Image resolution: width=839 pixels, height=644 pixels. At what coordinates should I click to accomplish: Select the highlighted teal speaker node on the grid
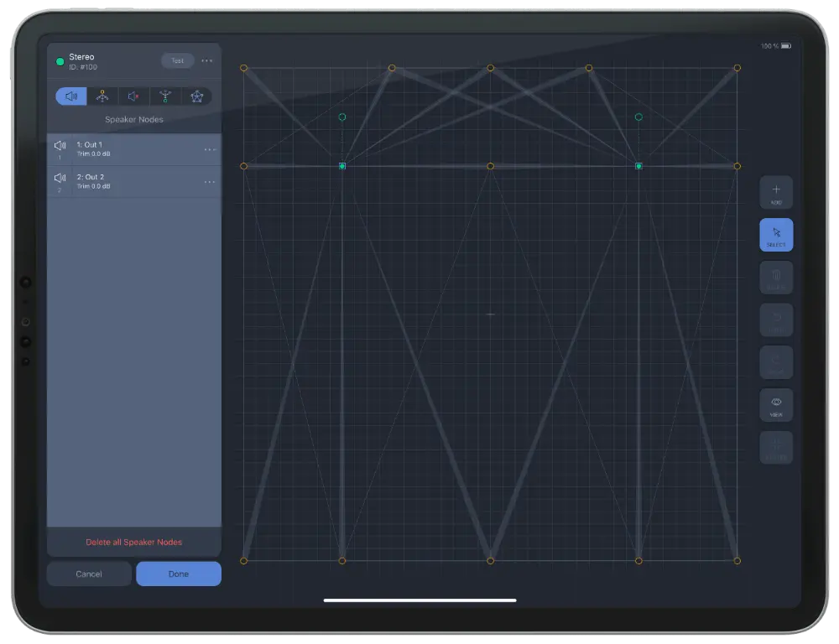341,166
